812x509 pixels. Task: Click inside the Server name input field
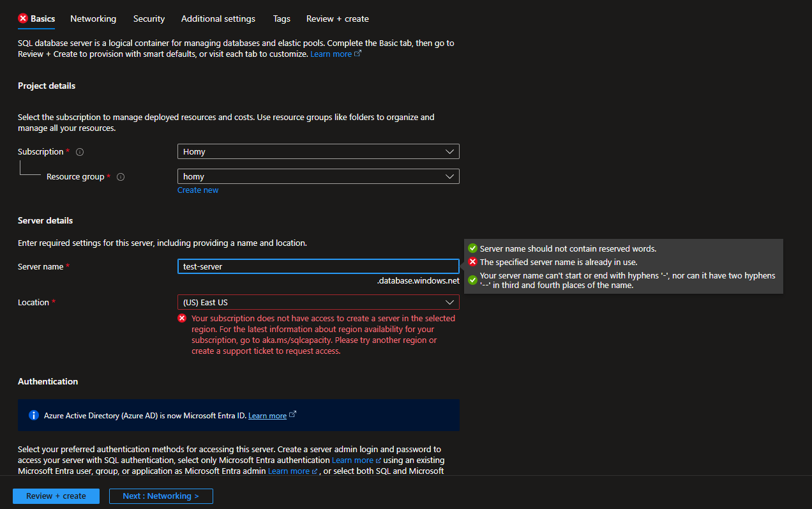pos(318,266)
